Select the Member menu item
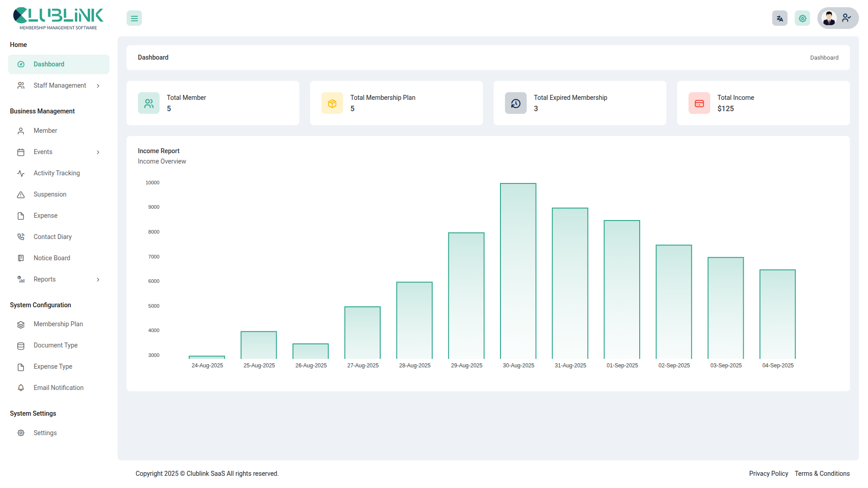868x488 pixels. (x=45, y=131)
